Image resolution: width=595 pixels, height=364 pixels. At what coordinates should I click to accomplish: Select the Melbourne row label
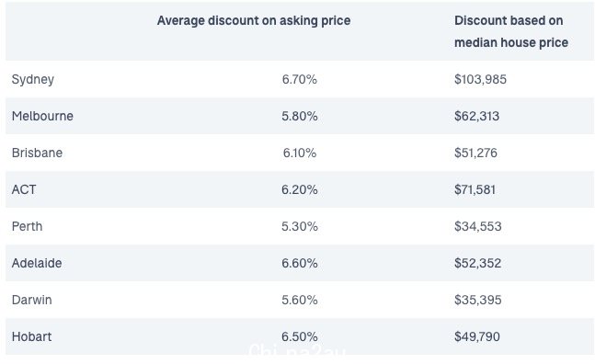[42, 116]
